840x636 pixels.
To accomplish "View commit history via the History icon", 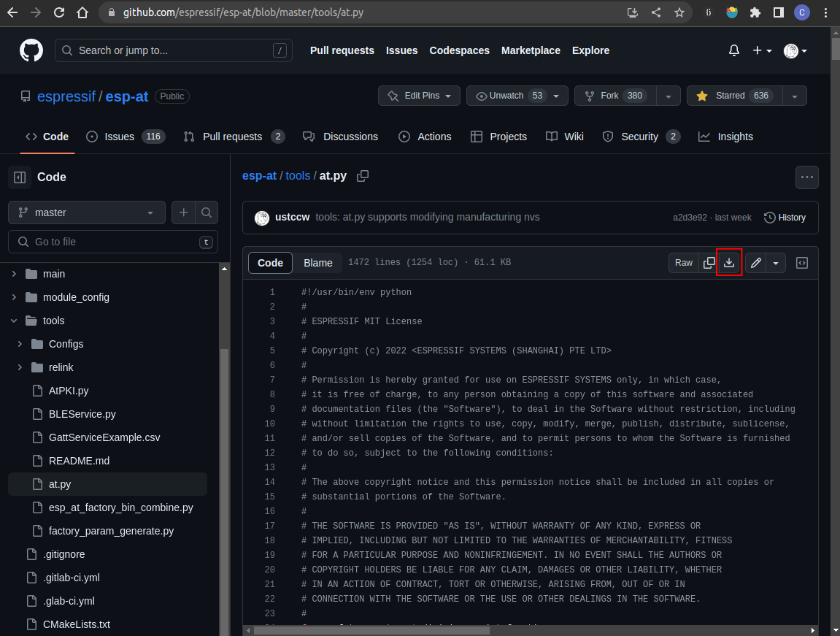I will point(785,217).
